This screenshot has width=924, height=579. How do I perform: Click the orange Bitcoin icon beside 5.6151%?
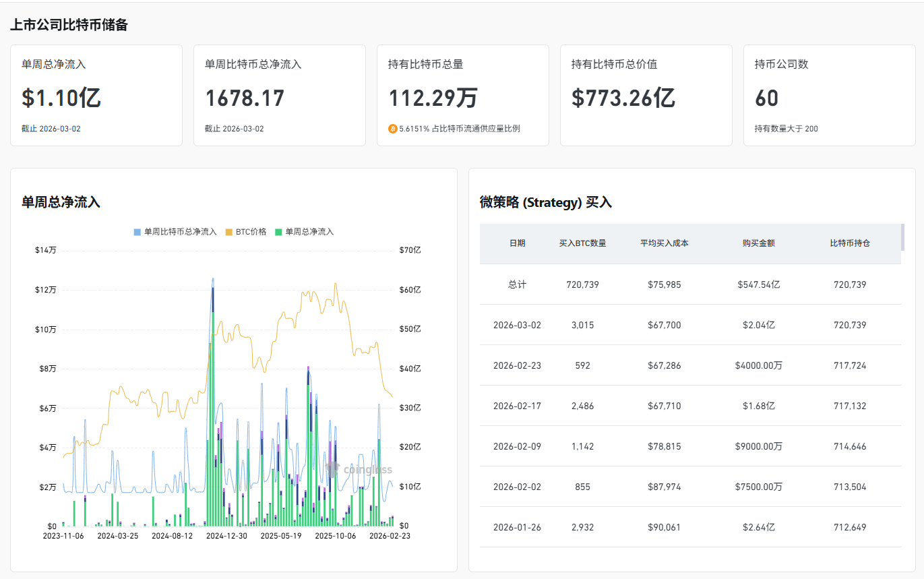pos(393,129)
